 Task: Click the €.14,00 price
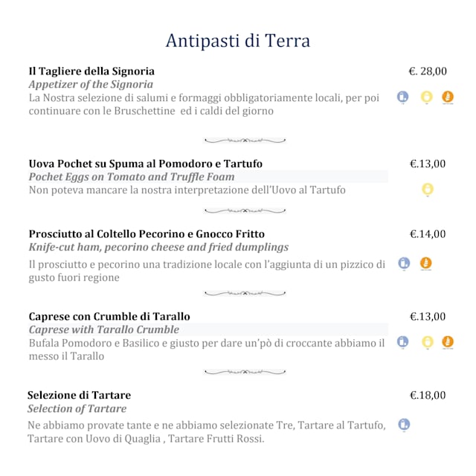point(428,234)
